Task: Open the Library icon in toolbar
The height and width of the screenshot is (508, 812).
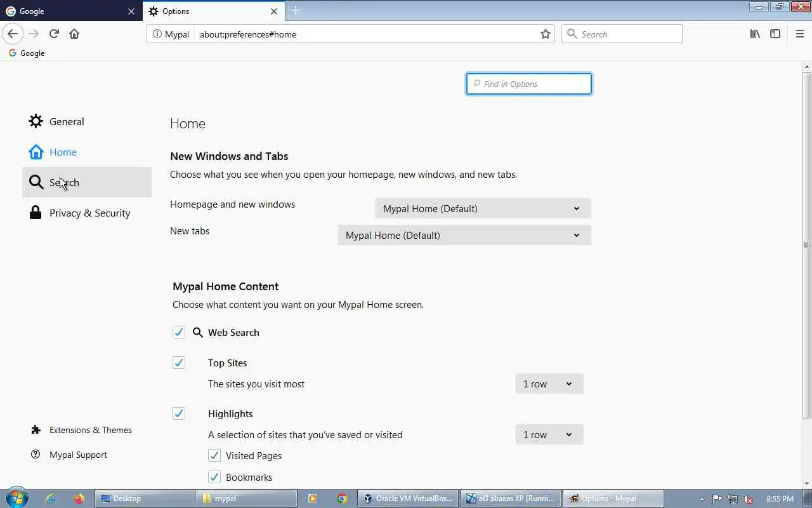Action: (x=755, y=34)
